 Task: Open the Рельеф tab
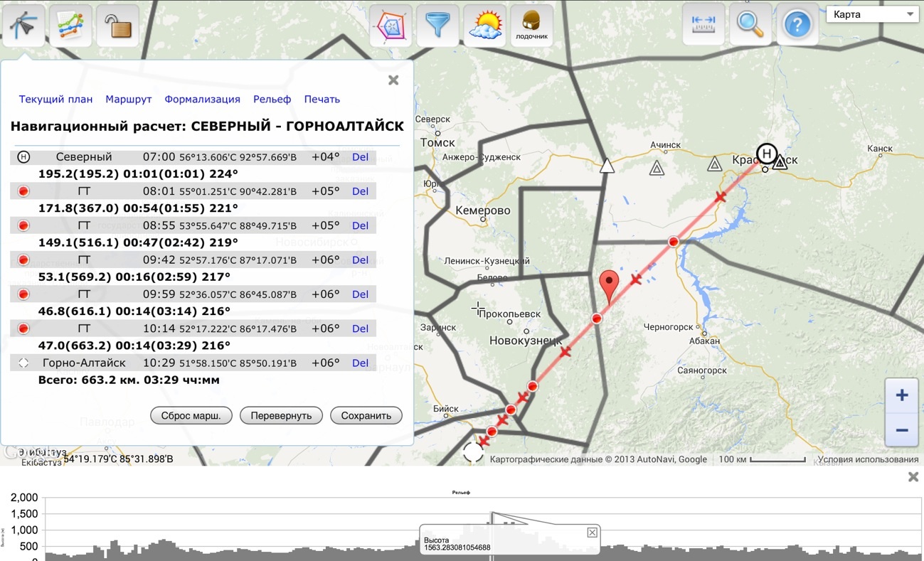[272, 100]
